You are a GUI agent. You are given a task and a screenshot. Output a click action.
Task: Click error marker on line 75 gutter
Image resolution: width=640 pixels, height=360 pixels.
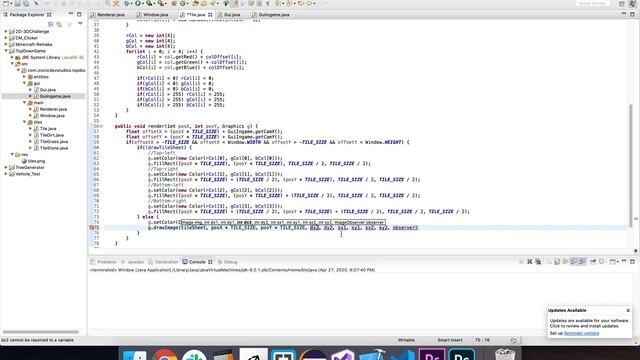[x=92, y=227]
